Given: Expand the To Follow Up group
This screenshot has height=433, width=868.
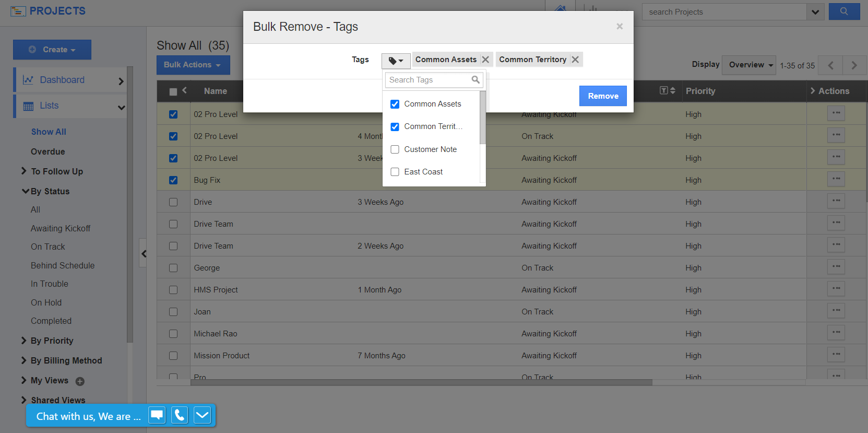Looking at the screenshot, I should (24, 171).
